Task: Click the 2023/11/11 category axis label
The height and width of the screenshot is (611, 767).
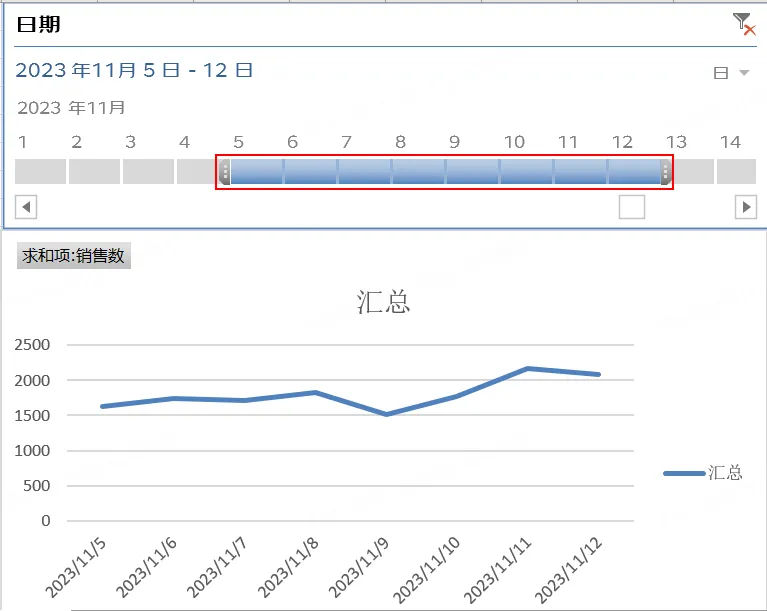Action: click(x=497, y=570)
